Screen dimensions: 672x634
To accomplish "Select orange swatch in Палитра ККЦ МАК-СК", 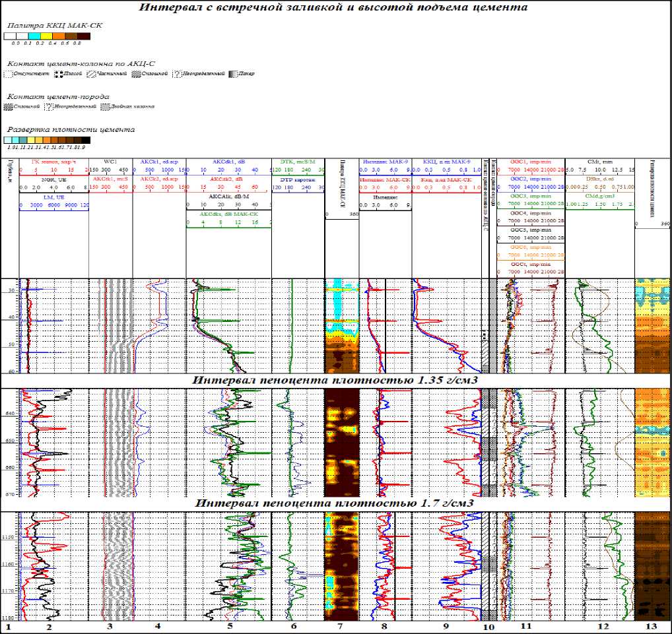I will click(59, 36).
